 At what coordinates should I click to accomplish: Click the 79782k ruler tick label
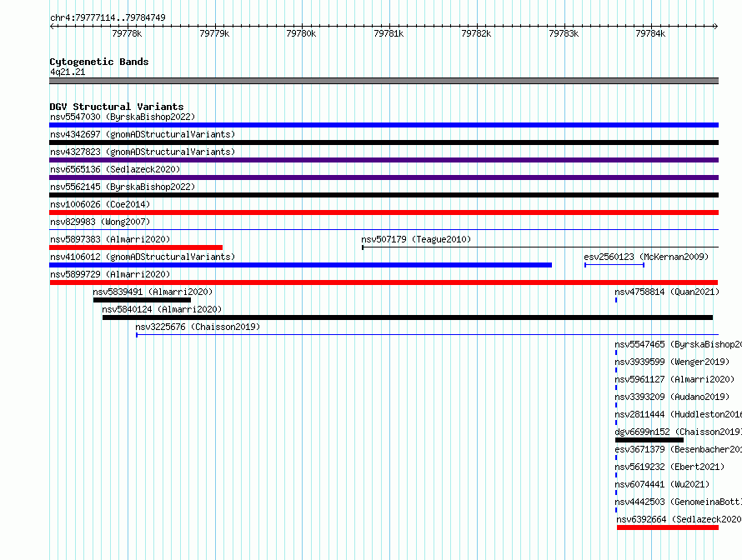click(476, 33)
